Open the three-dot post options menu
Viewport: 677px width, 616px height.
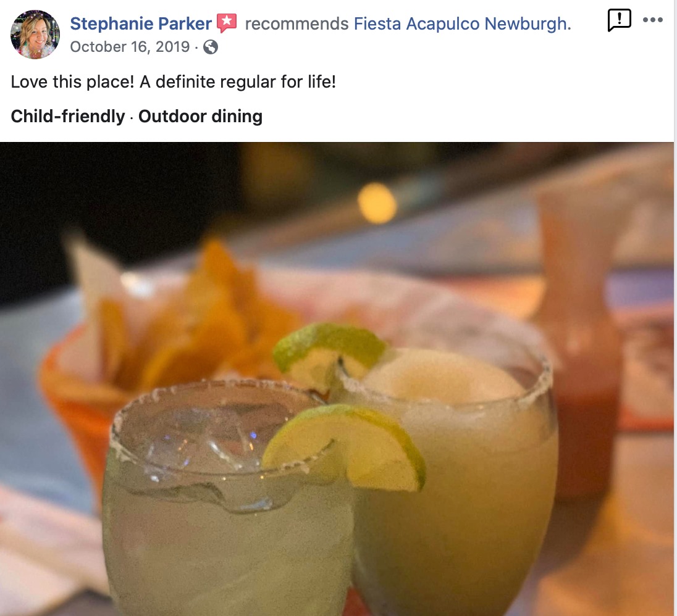[x=652, y=19]
